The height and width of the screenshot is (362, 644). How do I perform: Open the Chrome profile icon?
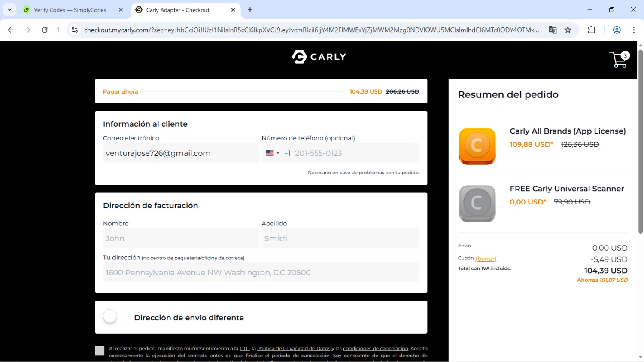pos(617,30)
